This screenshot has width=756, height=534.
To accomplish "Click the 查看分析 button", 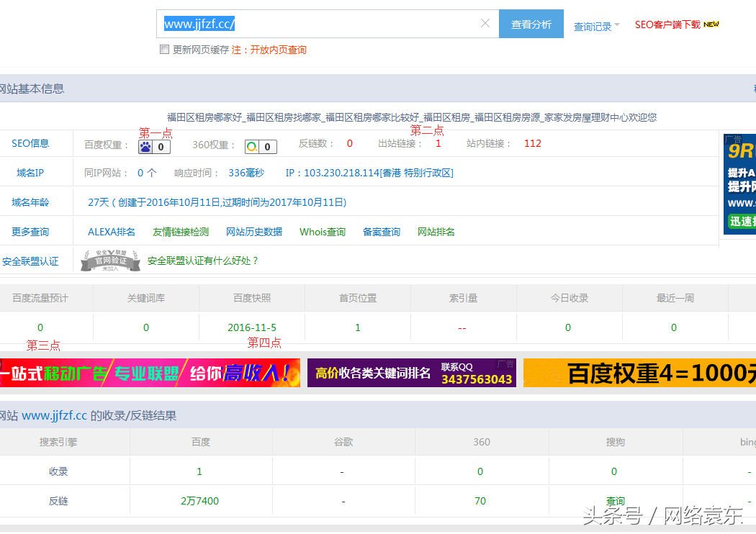I will [531, 24].
